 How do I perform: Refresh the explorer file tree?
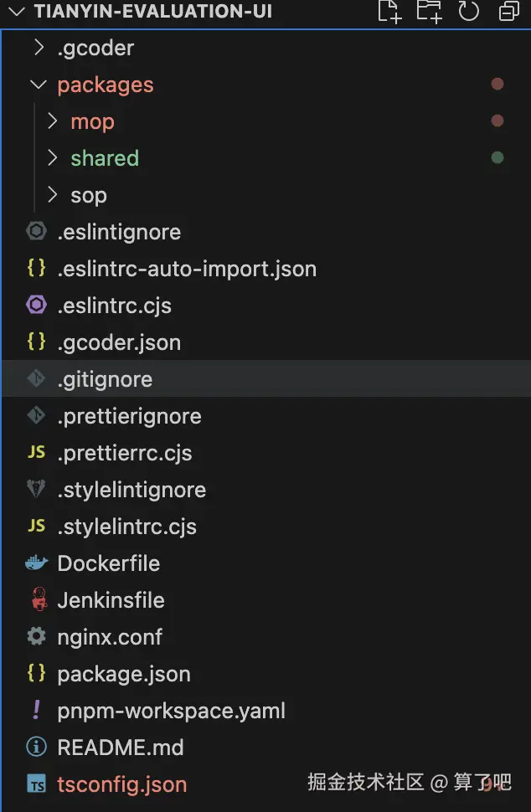click(x=468, y=11)
